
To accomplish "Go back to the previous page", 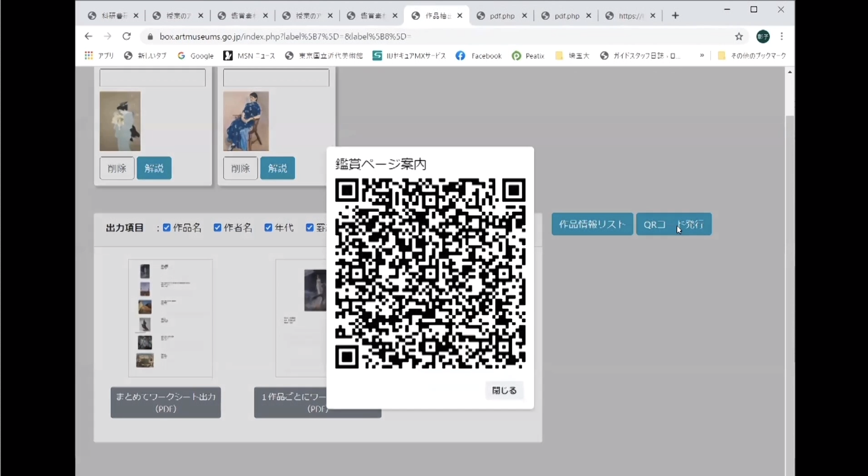I will click(x=88, y=36).
